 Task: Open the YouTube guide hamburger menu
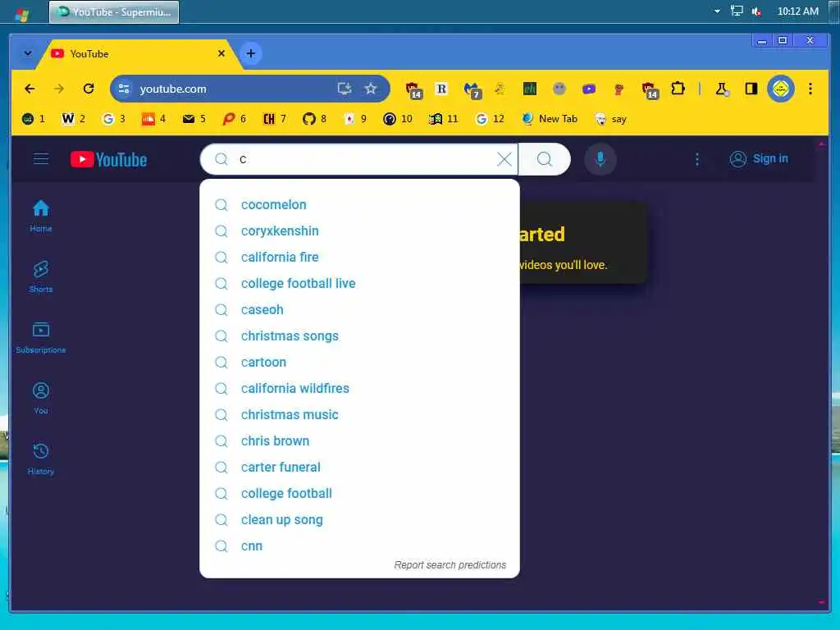pyautogui.click(x=41, y=159)
